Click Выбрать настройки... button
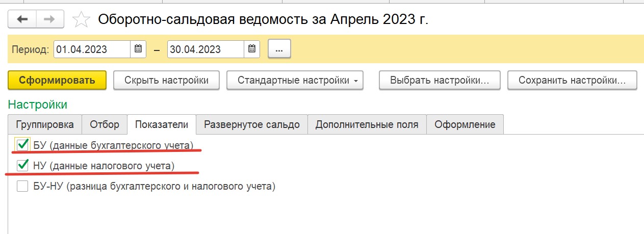644x234 pixels. (x=440, y=80)
